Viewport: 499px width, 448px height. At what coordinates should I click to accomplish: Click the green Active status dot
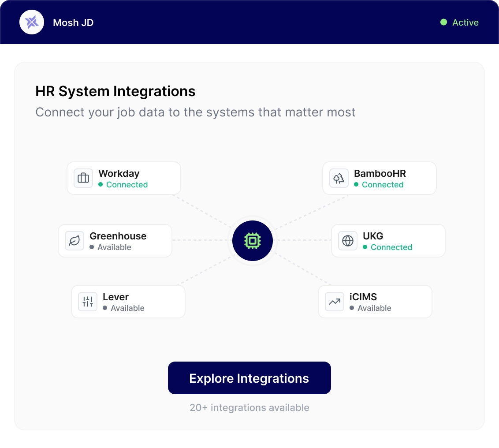pos(443,22)
